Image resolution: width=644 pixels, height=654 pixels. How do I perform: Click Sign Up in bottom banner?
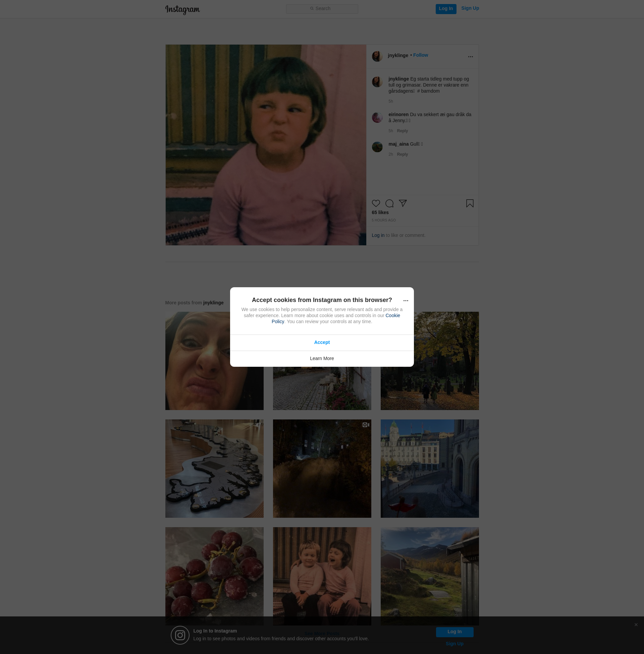click(x=454, y=644)
